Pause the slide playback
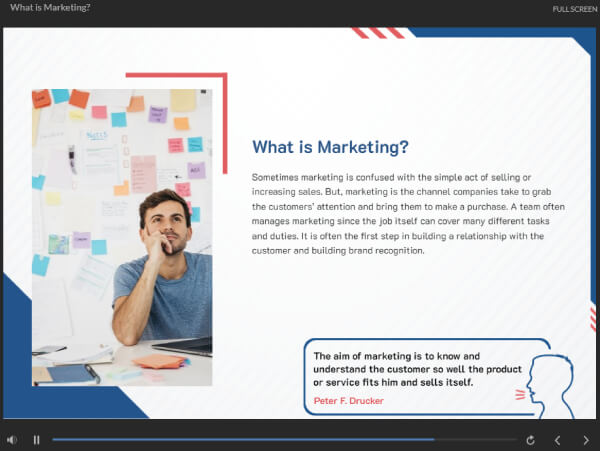This screenshot has width=600, height=451. (x=36, y=439)
